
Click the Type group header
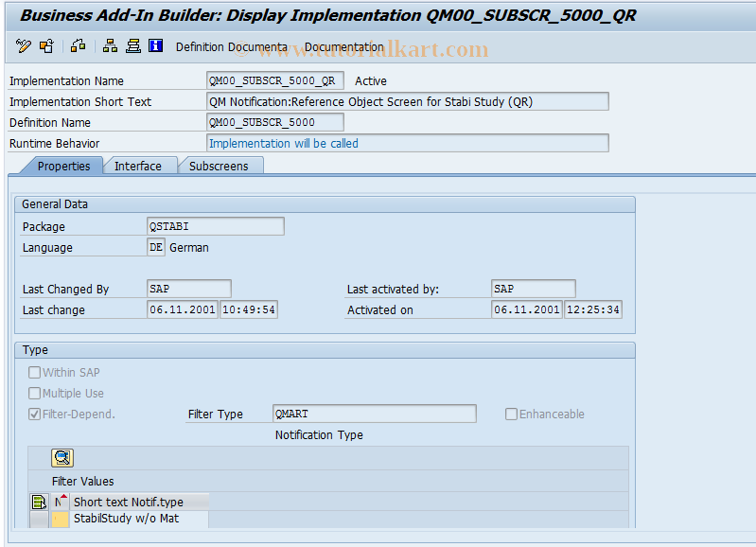(325, 350)
